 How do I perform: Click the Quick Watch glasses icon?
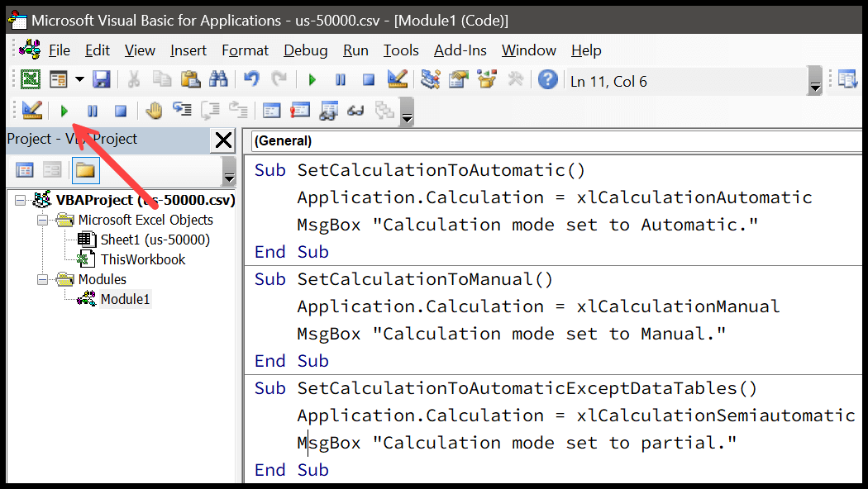tap(355, 111)
